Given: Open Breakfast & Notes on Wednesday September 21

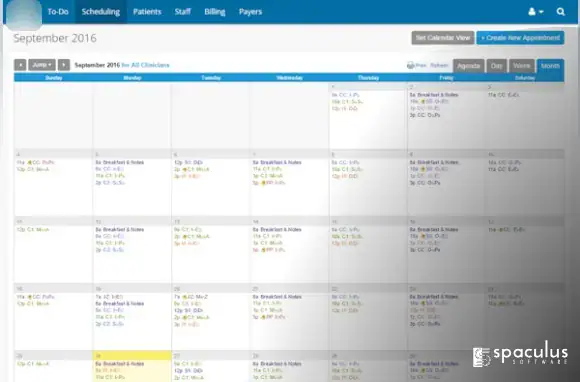Looking at the screenshot, I should pyautogui.click(x=277, y=297).
